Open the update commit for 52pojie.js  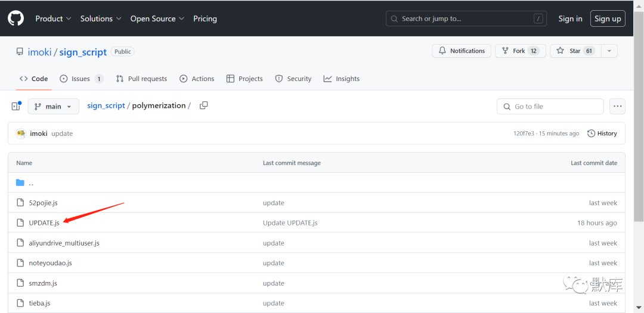274,203
